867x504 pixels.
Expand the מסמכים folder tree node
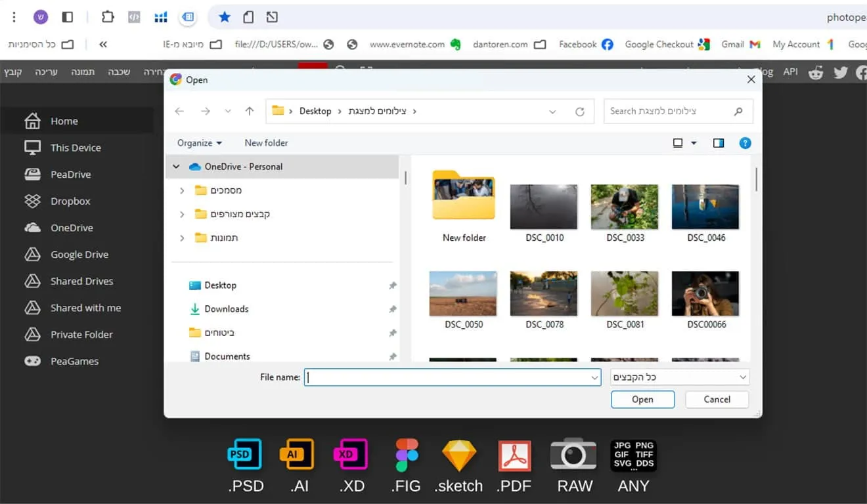point(182,190)
